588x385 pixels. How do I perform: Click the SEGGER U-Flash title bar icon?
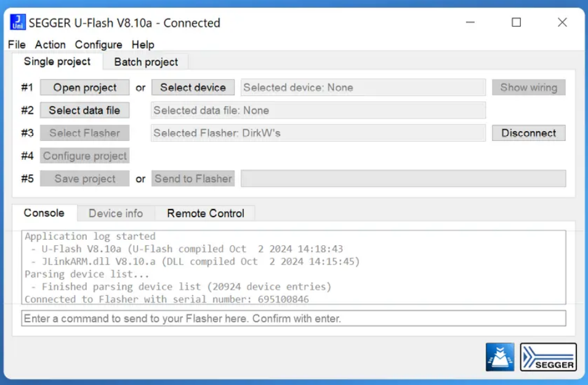tap(18, 23)
